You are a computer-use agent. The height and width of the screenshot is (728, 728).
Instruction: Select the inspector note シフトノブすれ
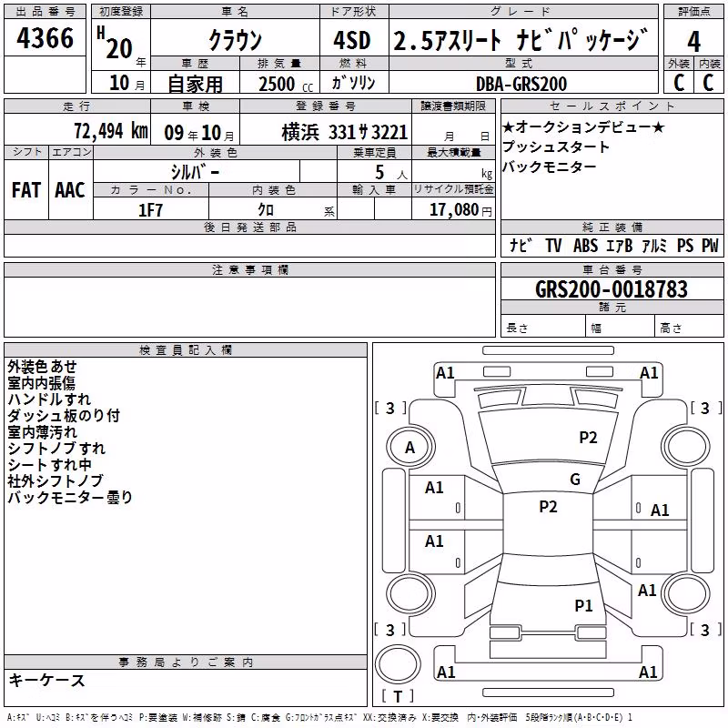(56, 449)
